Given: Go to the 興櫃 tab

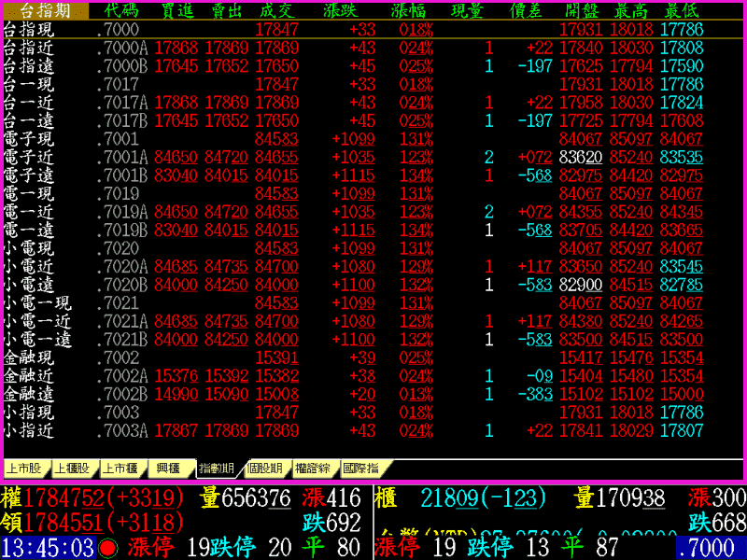Looking at the screenshot, I should (x=169, y=469).
